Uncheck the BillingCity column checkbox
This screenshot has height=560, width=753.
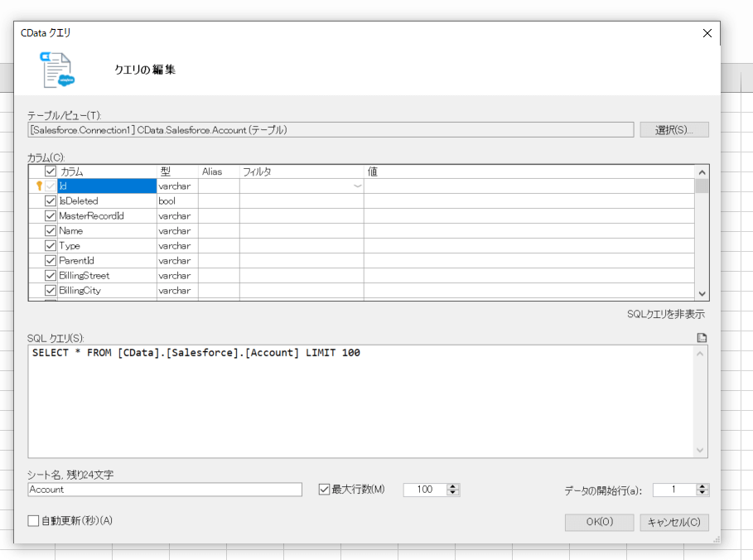51,290
